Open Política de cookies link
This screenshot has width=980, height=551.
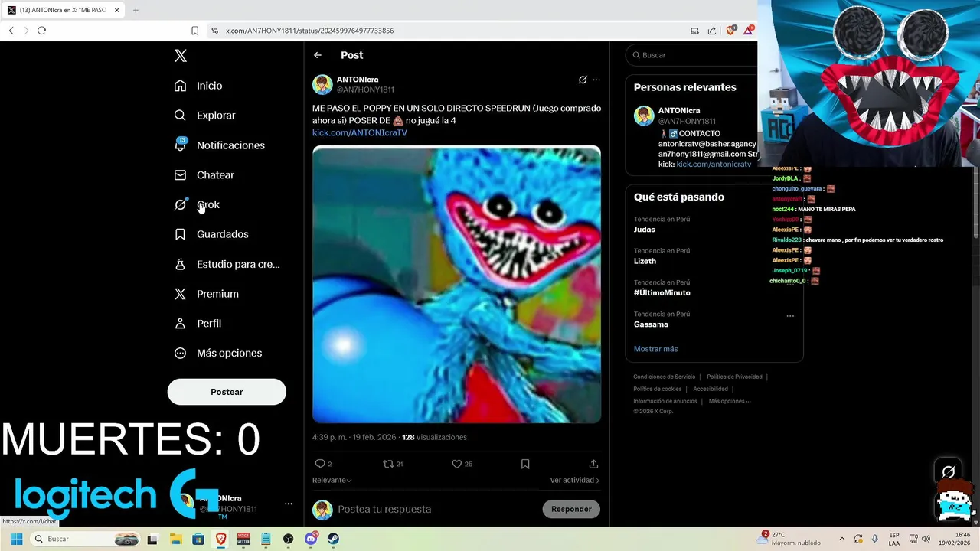coord(657,389)
